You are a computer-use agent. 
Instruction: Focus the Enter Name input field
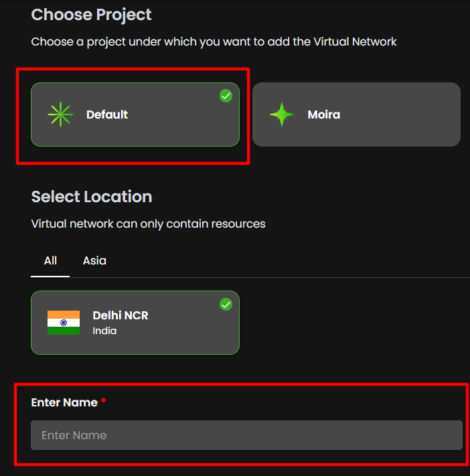[246, 435]
